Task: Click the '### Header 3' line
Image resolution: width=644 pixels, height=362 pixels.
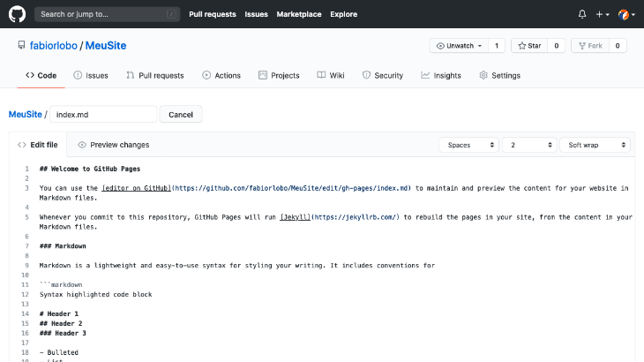Action: 63,333
